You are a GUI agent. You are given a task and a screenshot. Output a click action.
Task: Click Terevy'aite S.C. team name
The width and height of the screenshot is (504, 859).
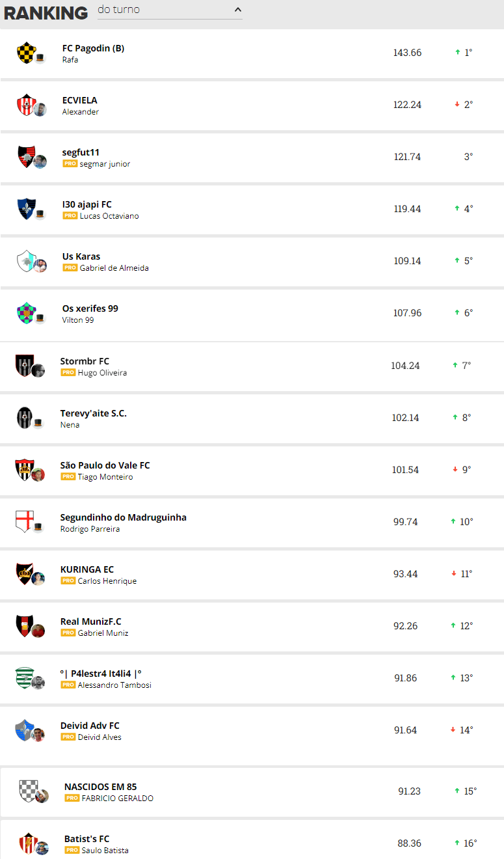94,413
